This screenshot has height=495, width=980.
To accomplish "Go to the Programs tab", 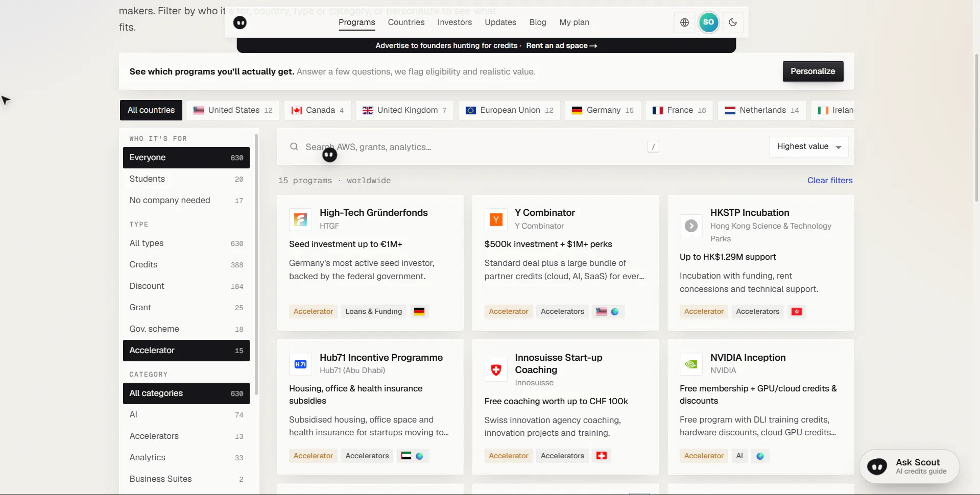I will click(357, 22).
